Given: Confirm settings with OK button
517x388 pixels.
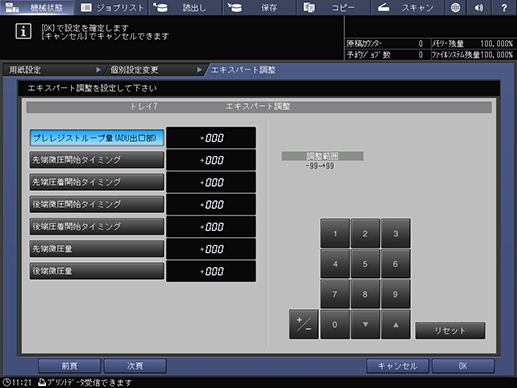Looking at the screenshot, I should (x=463, y=366).
